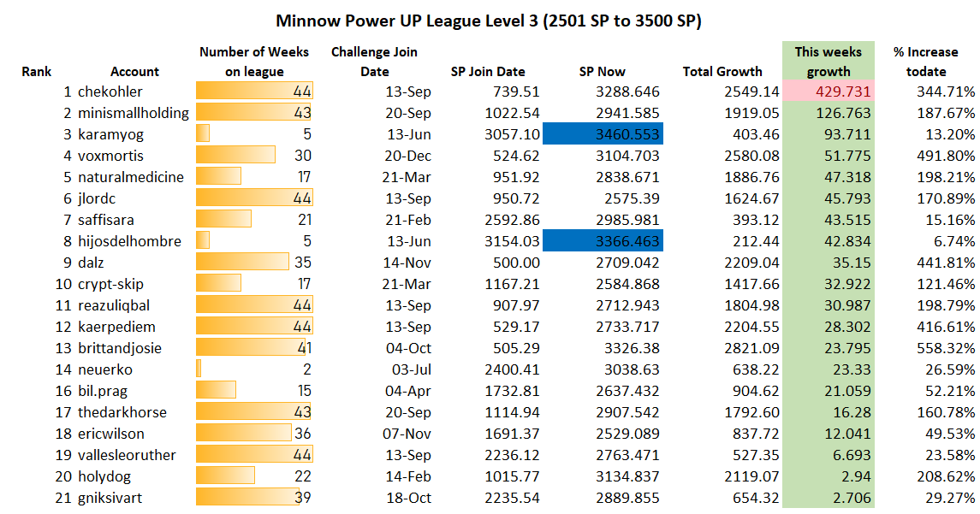
Task: Click the percent increase 558.32%
Action: click(946, 348)
